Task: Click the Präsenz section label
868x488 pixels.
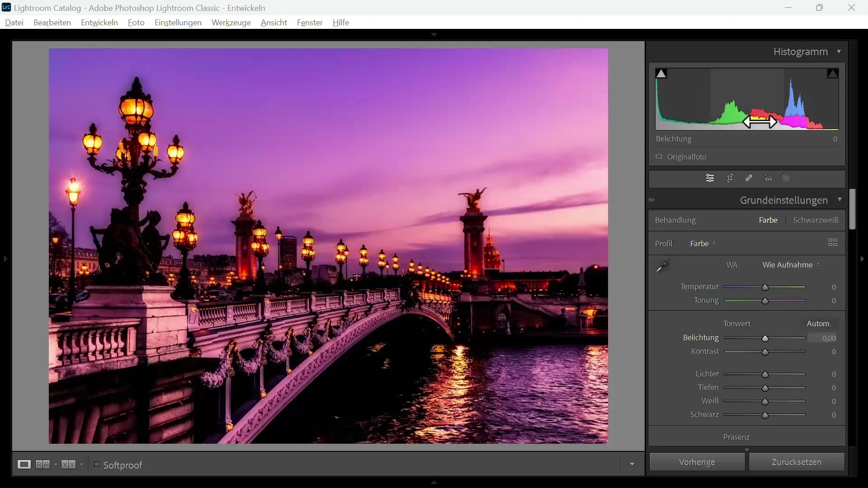Action: pos(736,437)
